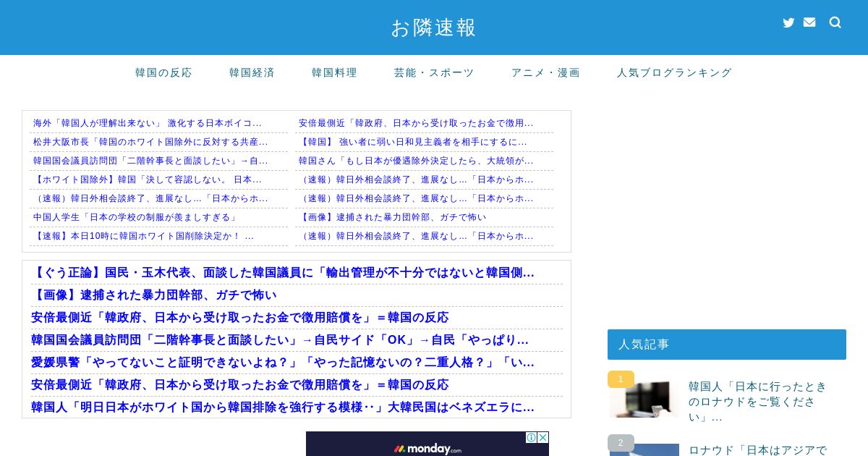Go to the お隣速報 site title
The width and height of the screenshot is (868, 456).
tap(434, 28)
